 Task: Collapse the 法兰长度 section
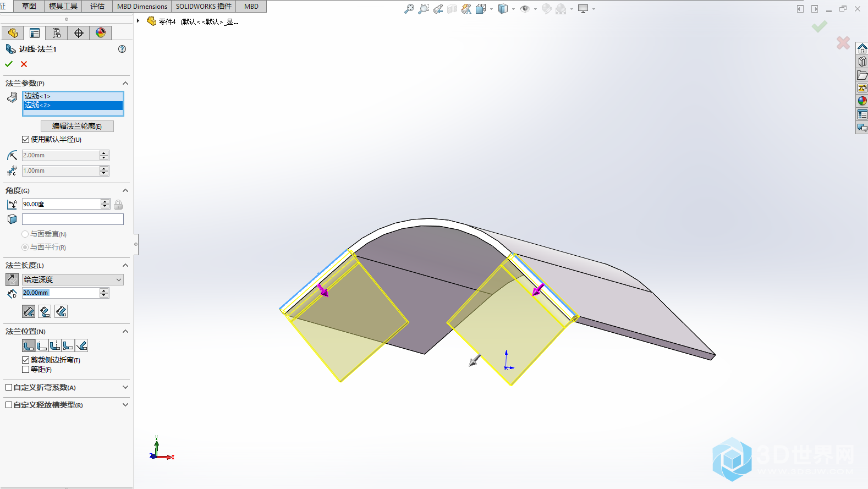125,265
